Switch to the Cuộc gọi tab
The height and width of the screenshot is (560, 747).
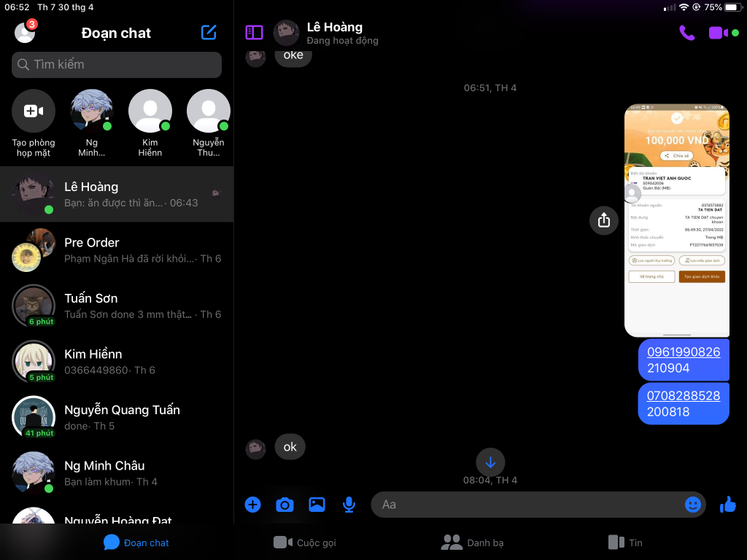(305, 542)
